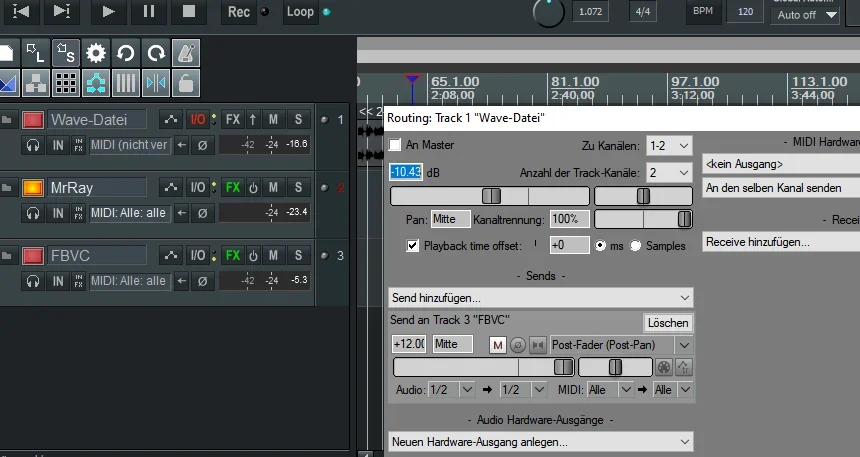Click the save cursor 'S' toolbar icon
This screenshot has width=860, height=457.
point(66,53)
